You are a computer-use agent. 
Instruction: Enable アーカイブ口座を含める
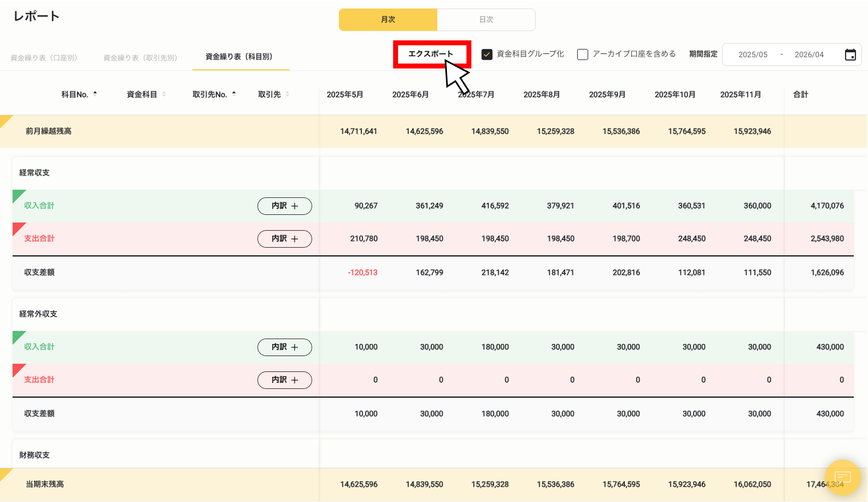tap(583, 54)
